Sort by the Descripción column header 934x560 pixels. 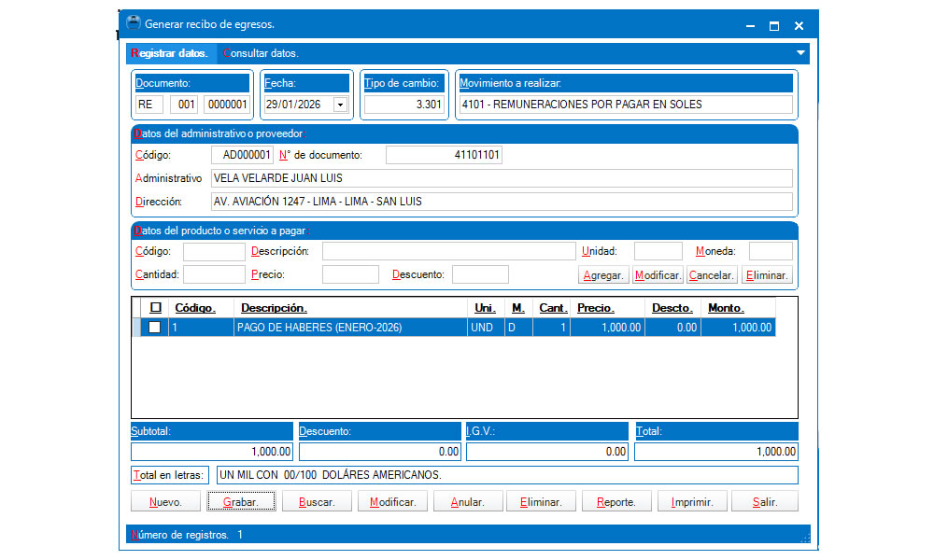pos(350,308)
